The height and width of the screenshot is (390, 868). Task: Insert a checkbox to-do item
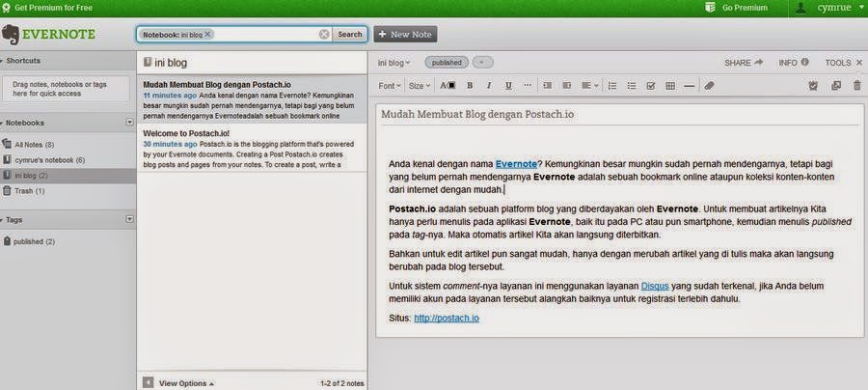coord(651,86)
